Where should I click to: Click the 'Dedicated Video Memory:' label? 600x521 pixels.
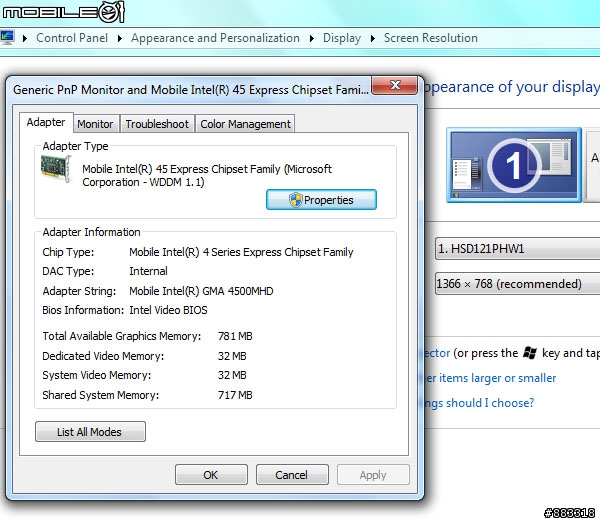pyautogui.click(x=103, y=356)
